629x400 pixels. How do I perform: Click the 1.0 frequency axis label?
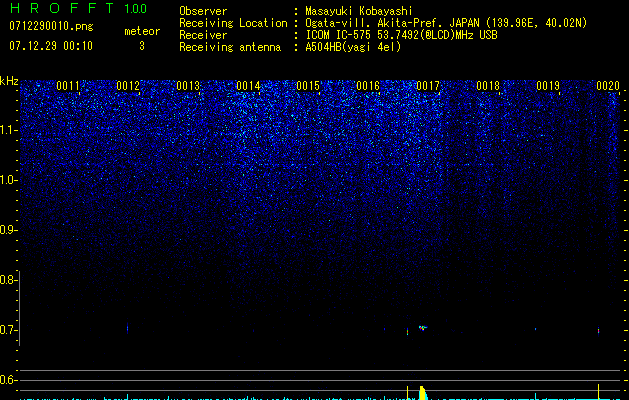pyautogui.click(x=8, y=180)
